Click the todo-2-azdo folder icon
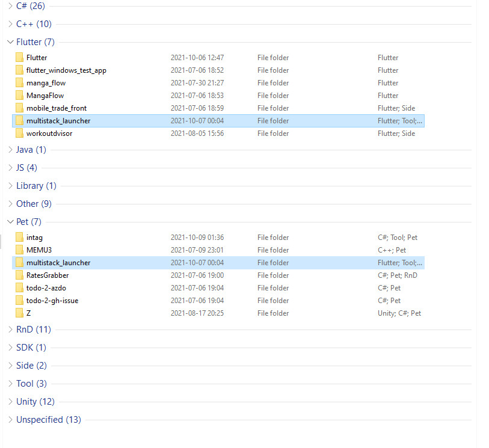 pos(19,288)
